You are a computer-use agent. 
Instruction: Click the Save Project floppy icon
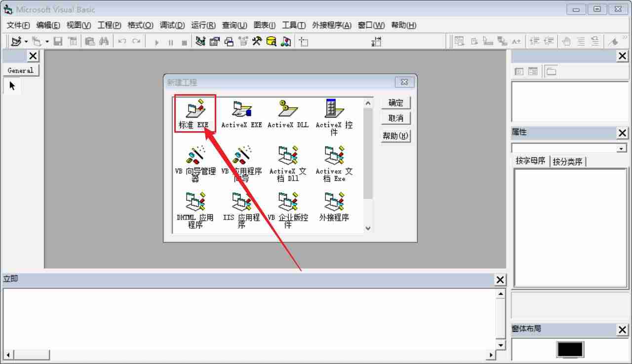(58, 41)
